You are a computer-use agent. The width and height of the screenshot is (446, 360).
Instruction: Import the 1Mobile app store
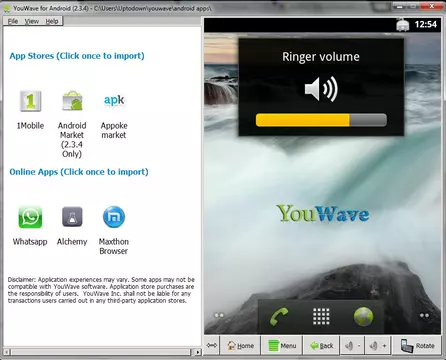(x=30, y=101)
